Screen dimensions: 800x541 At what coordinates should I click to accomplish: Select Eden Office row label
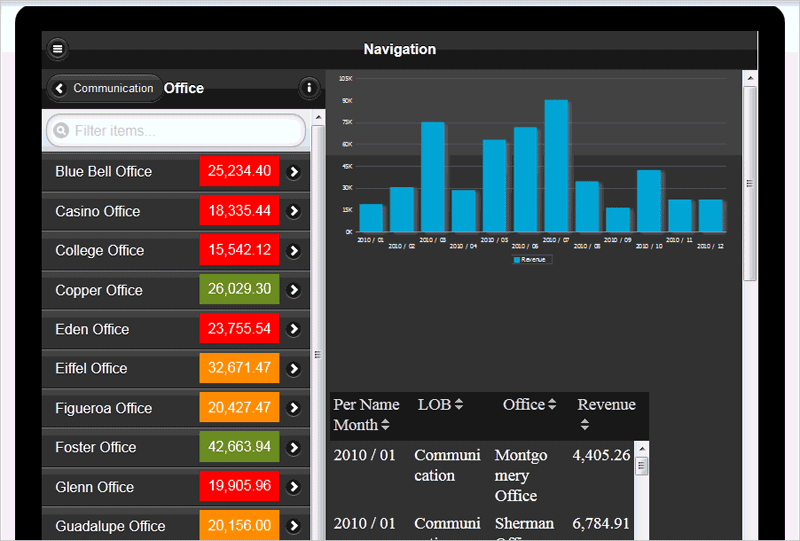[92, 330]
